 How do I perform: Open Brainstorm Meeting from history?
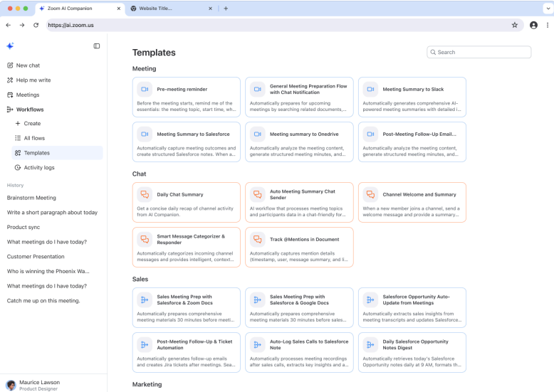[x=31, y=198]
